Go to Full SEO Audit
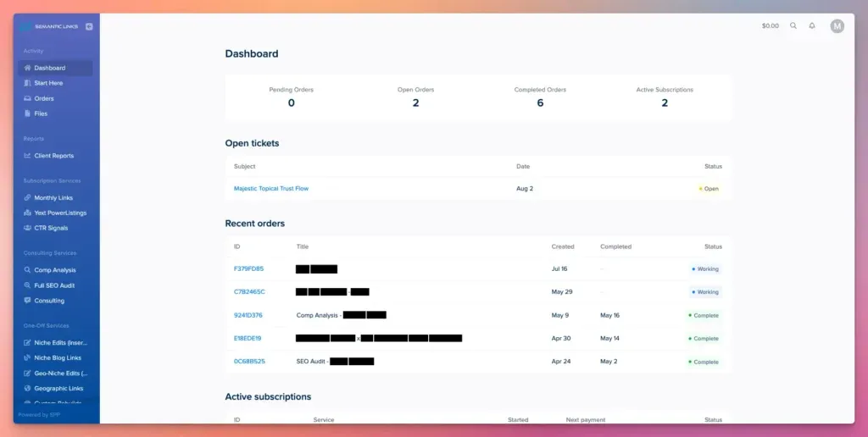 [x=54, y=285]
